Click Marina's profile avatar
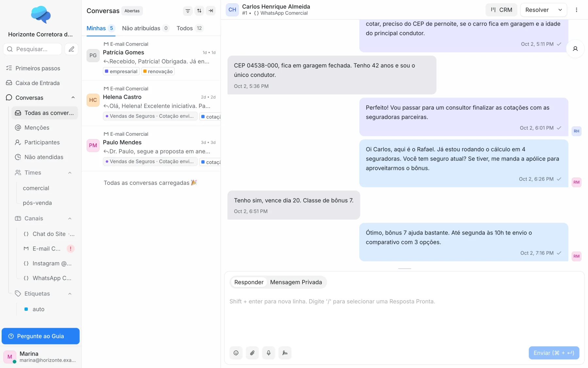The image size is (588, 368). point(10,357)
